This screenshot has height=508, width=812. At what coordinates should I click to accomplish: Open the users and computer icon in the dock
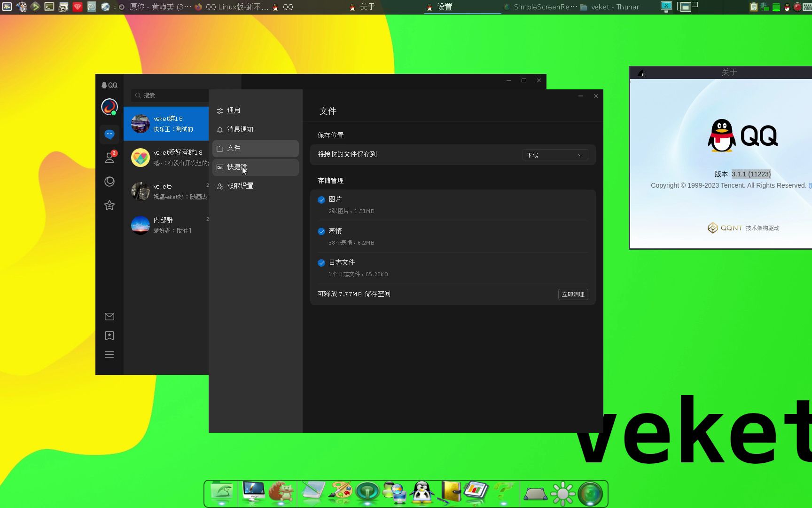click(x=395, y=492)
